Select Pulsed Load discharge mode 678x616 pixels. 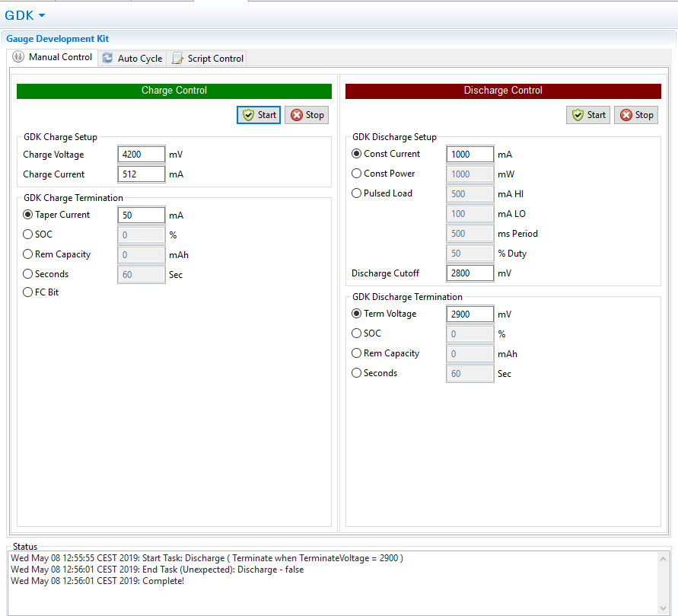[382, 193]
